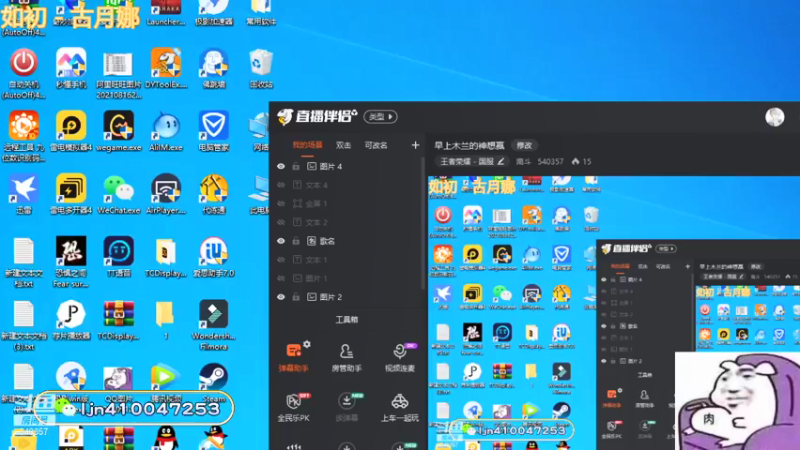Image resolution: width=800 pixels, height=450 pixels.
Task: Click the 工具箱 section header
Action: 346,320
